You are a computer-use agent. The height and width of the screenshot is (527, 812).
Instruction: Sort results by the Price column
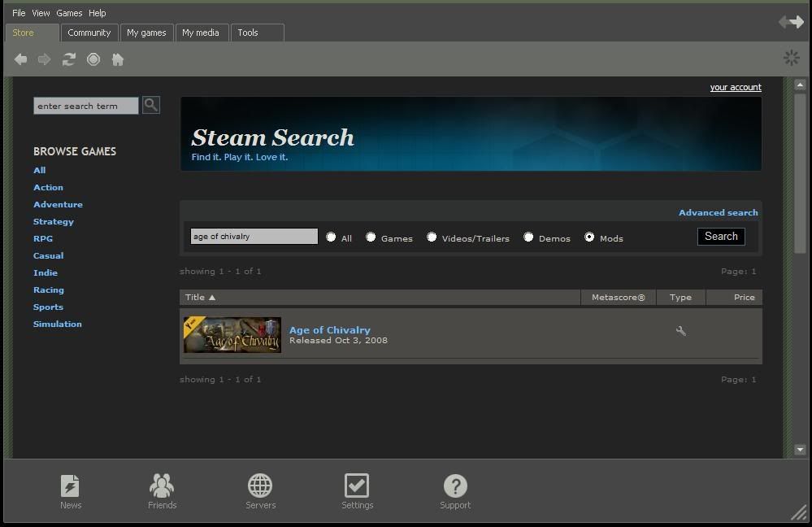tap(734, 298)
